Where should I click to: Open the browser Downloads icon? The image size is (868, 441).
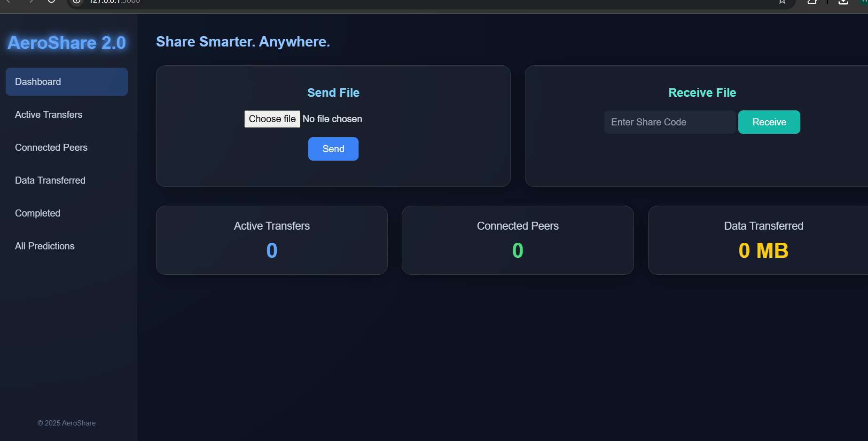[x=842, y=2]
